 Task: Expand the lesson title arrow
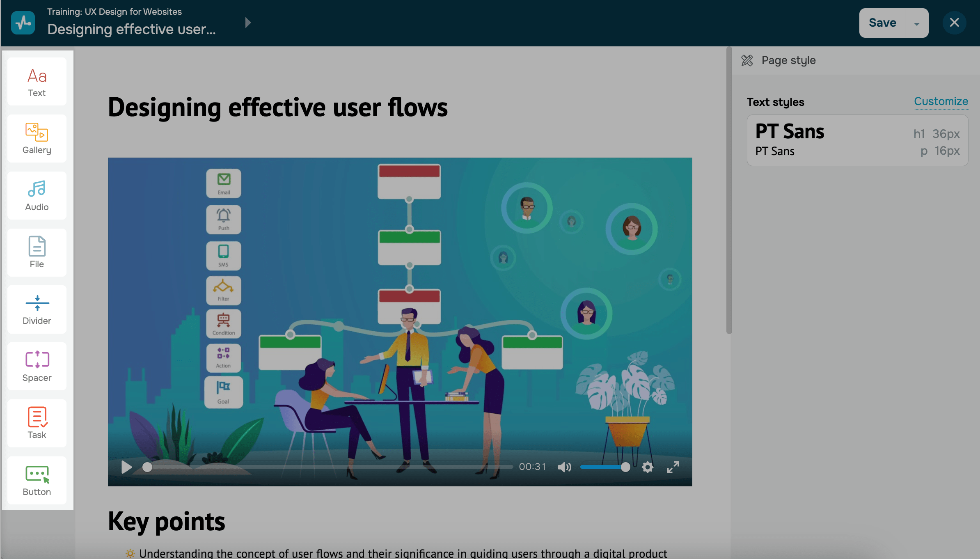pos(248,23)
